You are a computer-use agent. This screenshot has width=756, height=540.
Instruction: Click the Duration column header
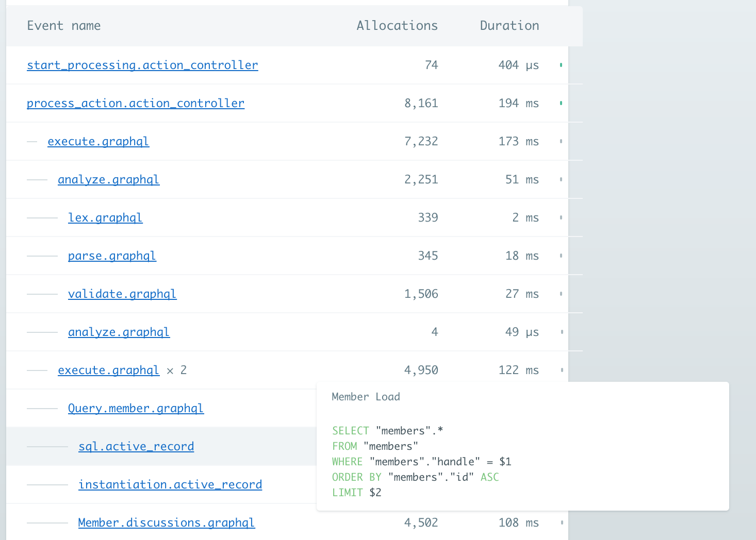pyautogui.click(x=509, y=26)
